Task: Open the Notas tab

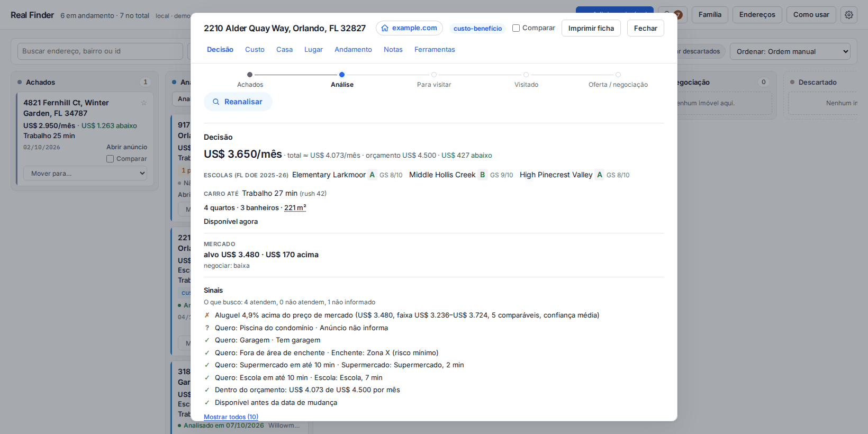Action: [393, 49]
